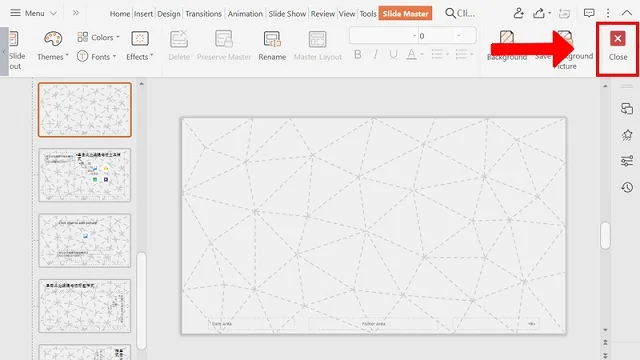Collapse the ribbon with the up chevron

coord(627,13)
